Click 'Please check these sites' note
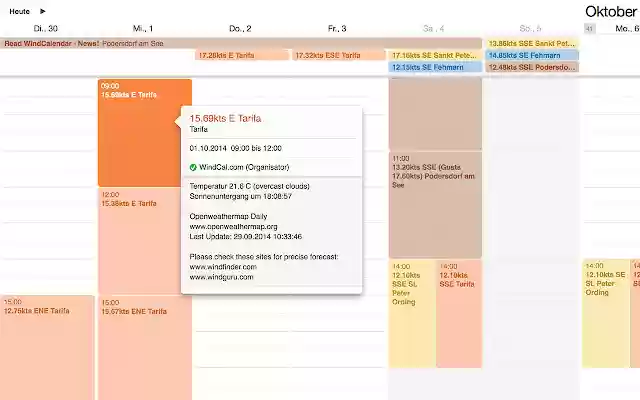 click(264, 257)
